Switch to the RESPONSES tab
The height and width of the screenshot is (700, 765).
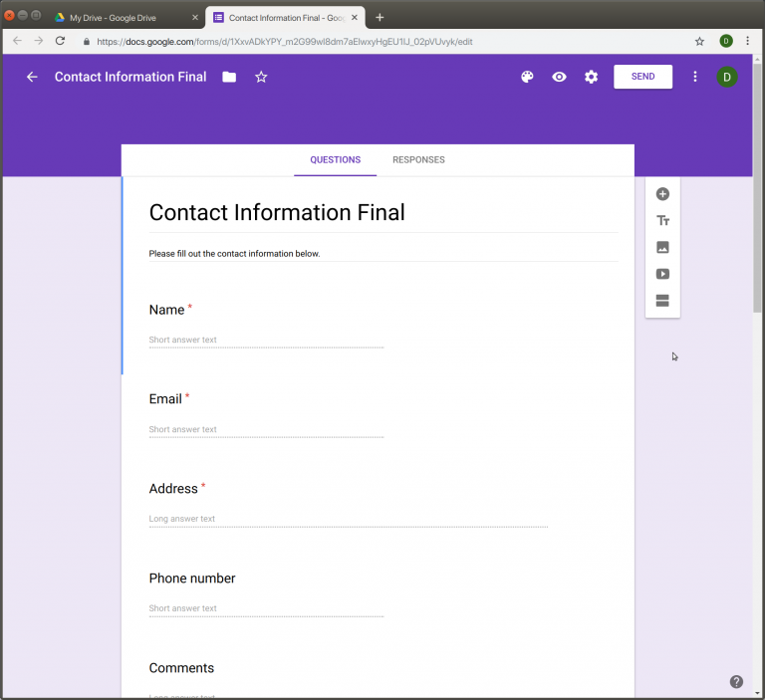(x=418, y=160)
